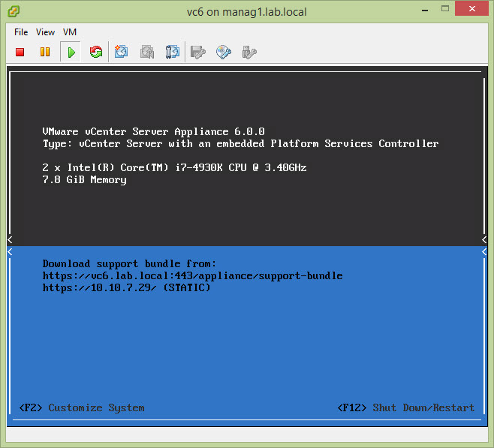This screenshot has width=494, height=448.
Task: Click the 7.8 GiB Memory line
Action: tap(84, 180)
